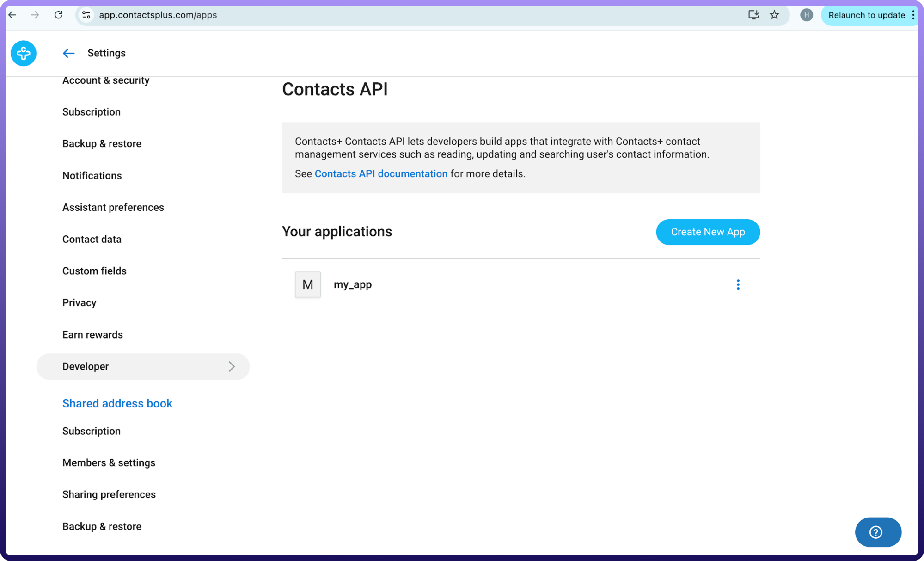Go to Members & settings
This screenshot has width=924, height=561.
pyautogui.click(x=109, y=462)
